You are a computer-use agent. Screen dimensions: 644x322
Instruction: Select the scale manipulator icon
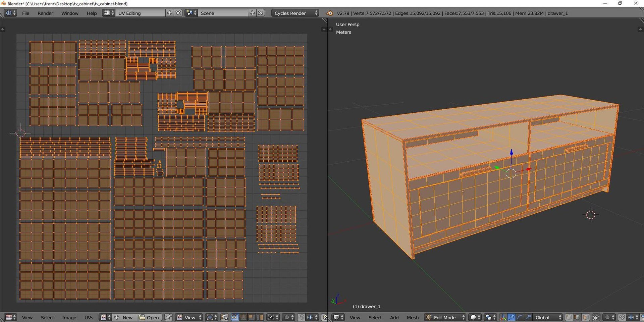click(528, 317)
